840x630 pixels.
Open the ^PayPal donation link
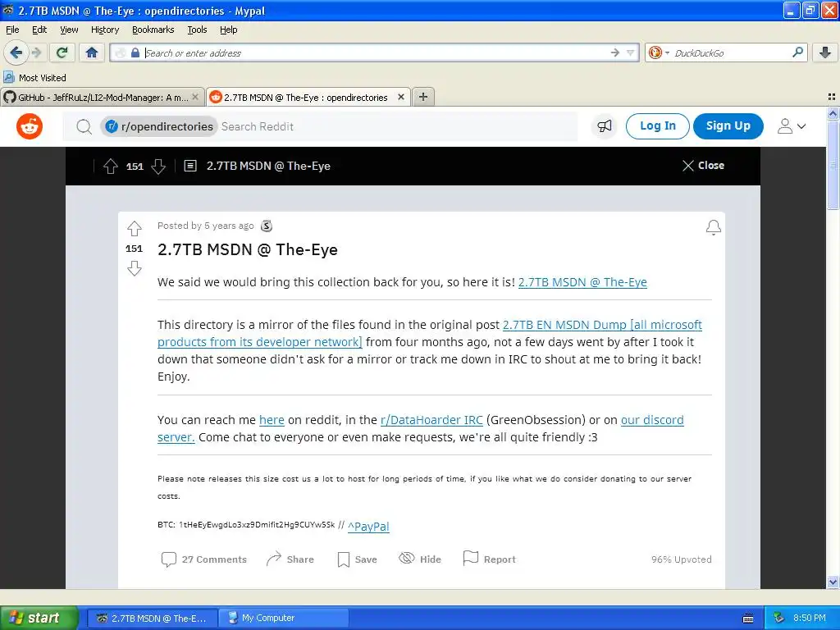click(368, 527)
